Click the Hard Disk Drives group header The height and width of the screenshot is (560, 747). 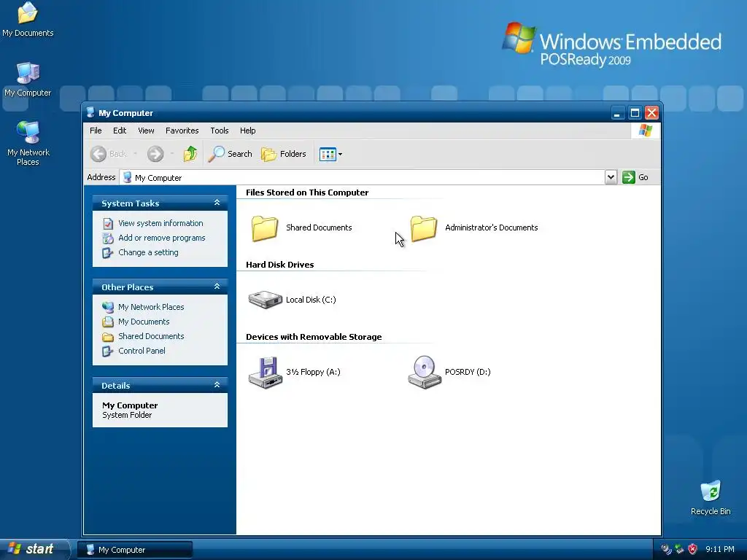279,265
